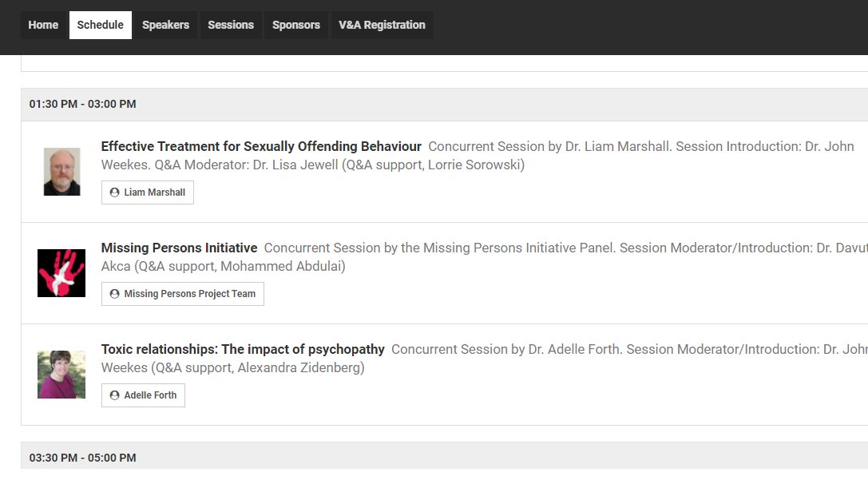
Task: Open Liam Marshall's portrait photo
Action: point(62,172)
